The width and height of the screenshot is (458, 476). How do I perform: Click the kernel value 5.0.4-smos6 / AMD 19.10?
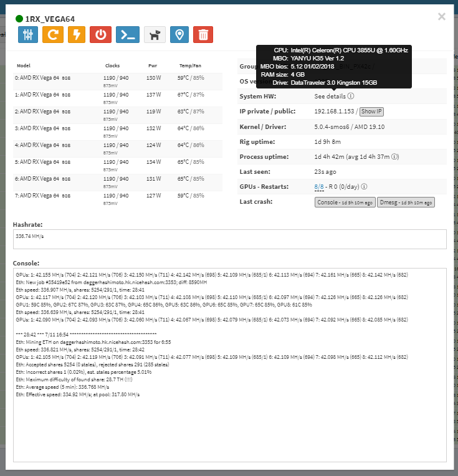coord(350,127)
